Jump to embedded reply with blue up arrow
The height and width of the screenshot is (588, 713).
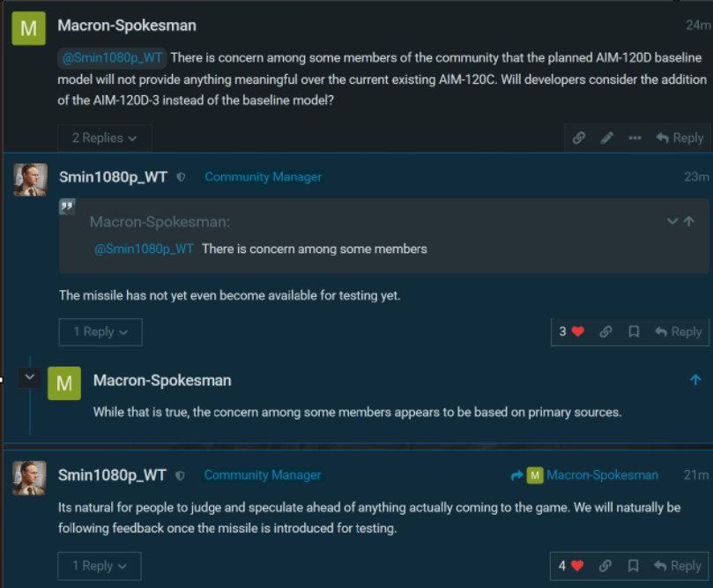tap(695, 380)
